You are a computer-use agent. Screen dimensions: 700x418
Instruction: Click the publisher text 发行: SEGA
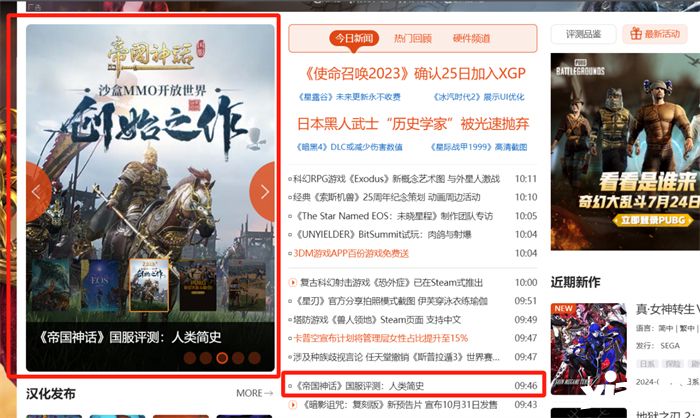click(658, 346)
